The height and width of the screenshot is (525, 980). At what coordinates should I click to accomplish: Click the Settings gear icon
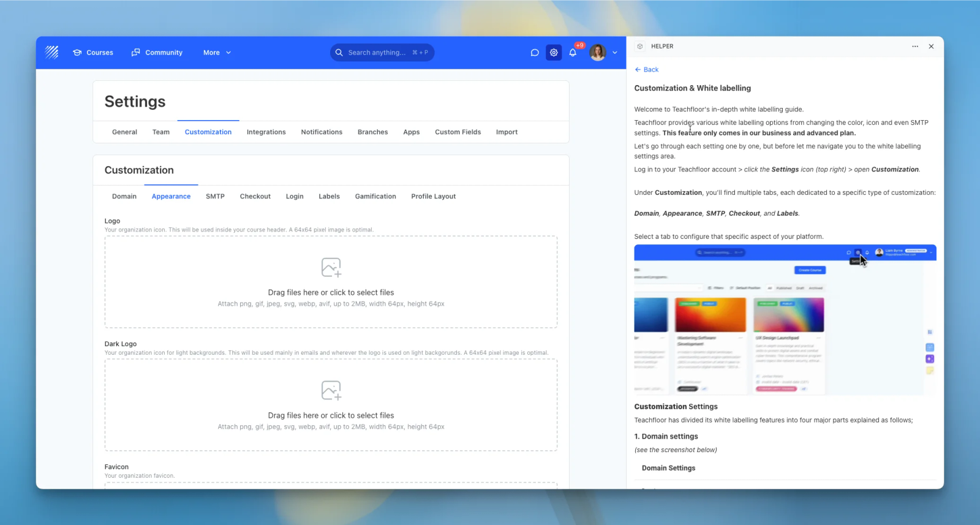coord(554,53)
